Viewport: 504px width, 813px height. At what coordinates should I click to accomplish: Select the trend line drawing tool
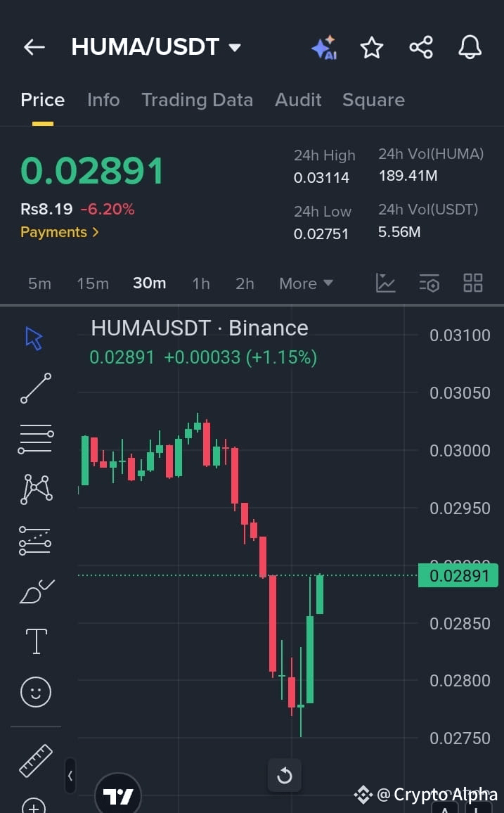[36, 388]
